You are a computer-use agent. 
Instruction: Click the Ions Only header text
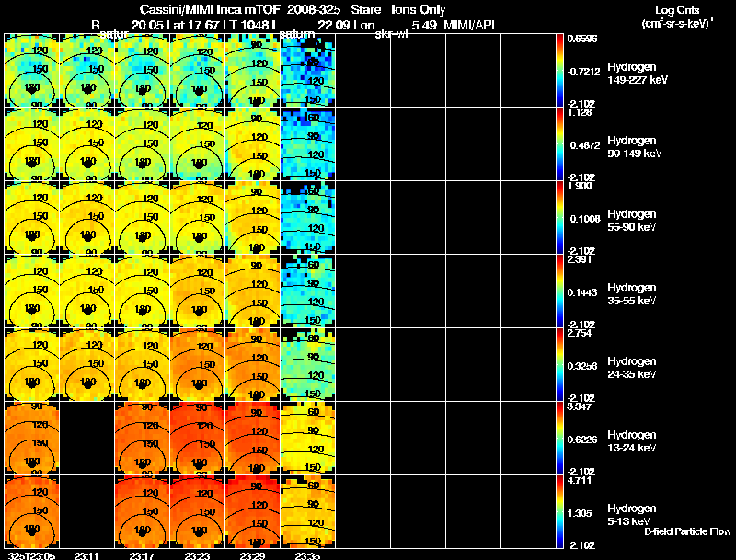click(x=418, y=10)
